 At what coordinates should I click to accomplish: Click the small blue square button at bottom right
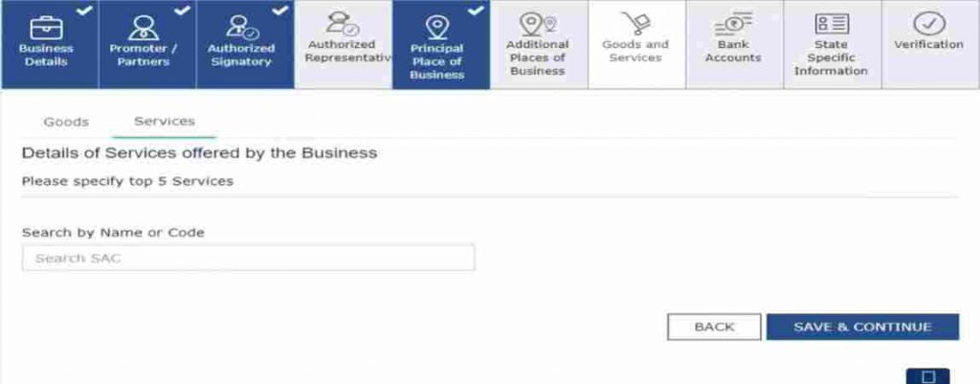tap(928, 376)
